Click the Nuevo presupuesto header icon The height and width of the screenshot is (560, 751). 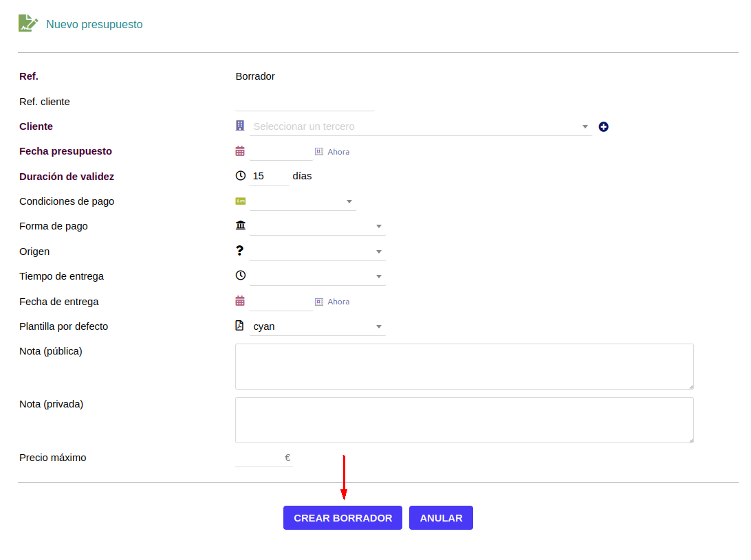(x=28, y=23)
